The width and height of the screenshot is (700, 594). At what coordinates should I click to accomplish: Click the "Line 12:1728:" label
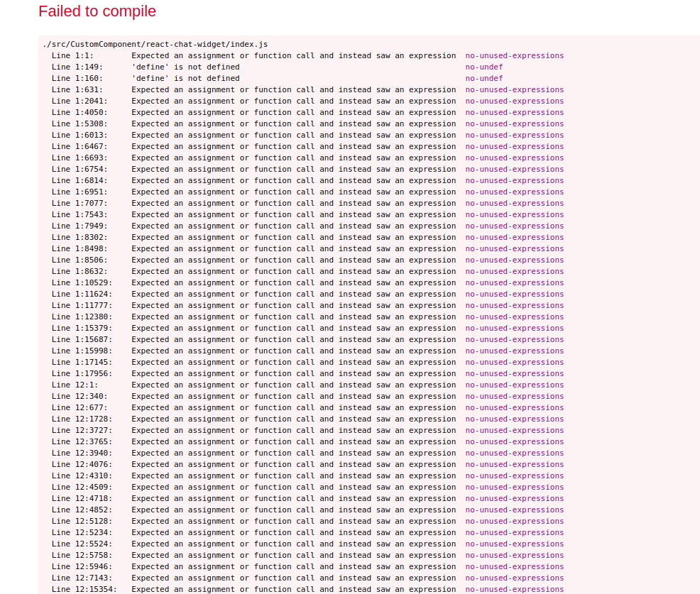[x=82, y=419]
